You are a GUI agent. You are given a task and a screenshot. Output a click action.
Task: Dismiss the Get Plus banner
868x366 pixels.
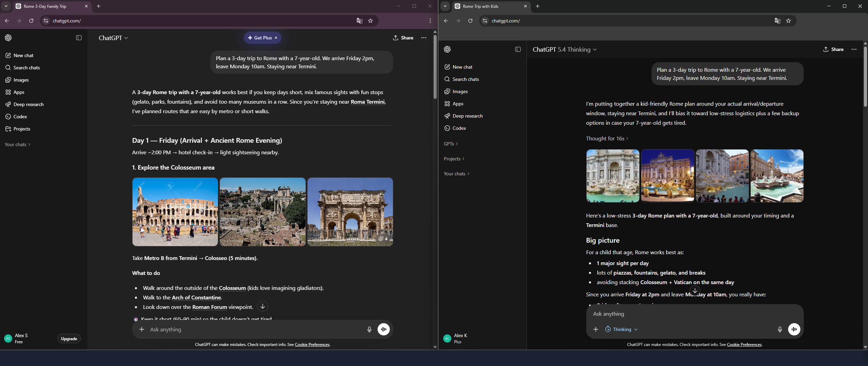click(x=276, y=38)
